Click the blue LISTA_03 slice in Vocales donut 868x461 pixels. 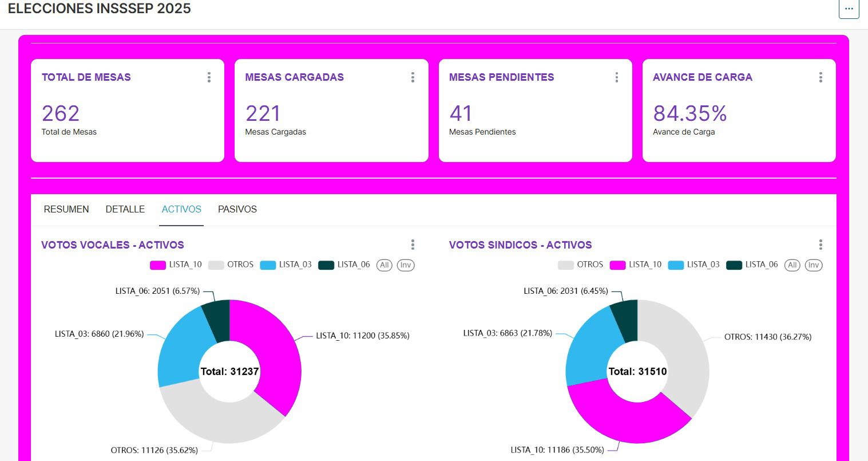179,352
